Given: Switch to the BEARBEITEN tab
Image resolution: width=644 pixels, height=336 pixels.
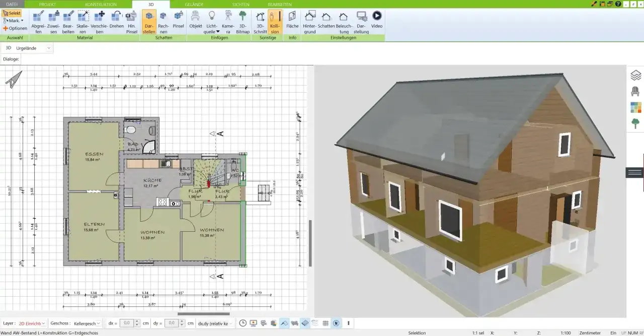Looking at the screenshot, I should coord(280,4).
